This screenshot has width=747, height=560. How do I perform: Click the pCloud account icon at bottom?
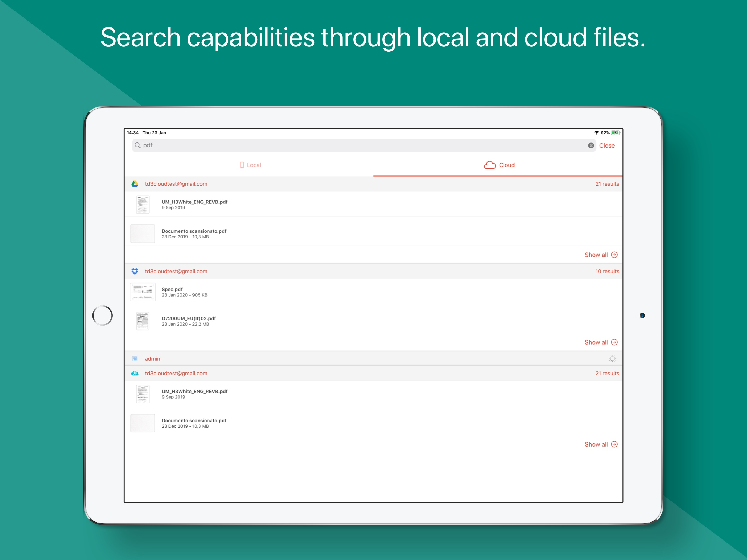coord(135,373)
